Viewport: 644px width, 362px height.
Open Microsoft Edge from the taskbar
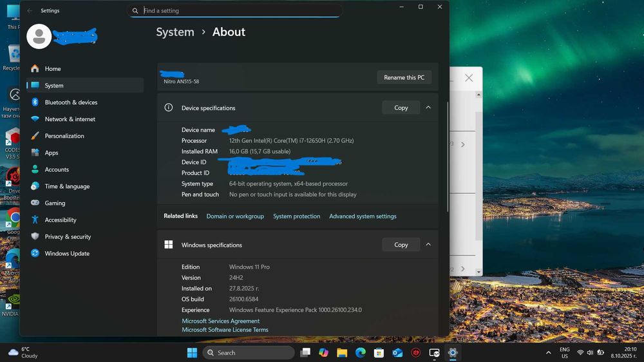pyautogui.click(x=361, y=352)
